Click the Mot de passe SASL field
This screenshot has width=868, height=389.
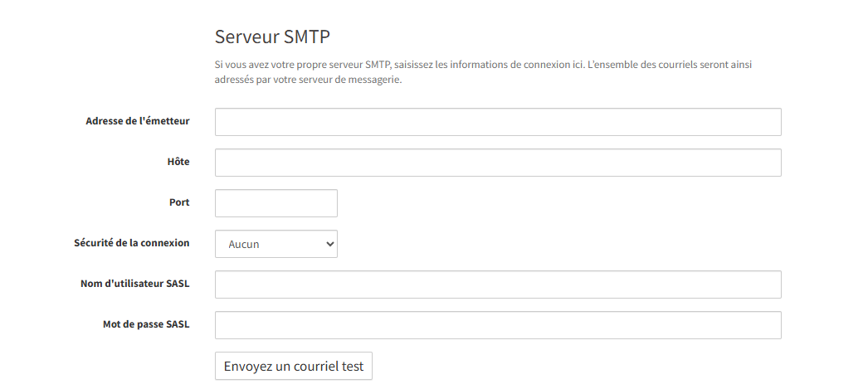click(498, 325)
